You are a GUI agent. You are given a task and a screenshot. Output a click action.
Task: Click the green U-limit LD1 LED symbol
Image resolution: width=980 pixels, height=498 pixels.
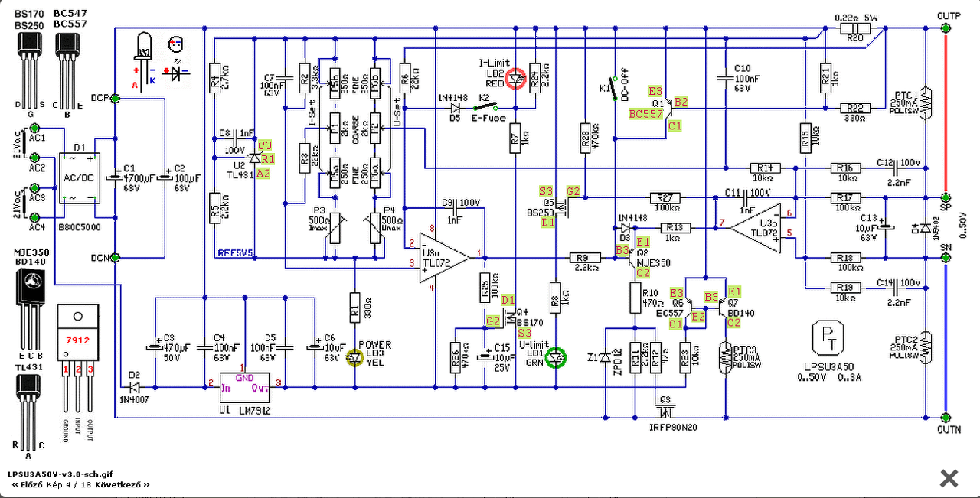pos(558,356)
